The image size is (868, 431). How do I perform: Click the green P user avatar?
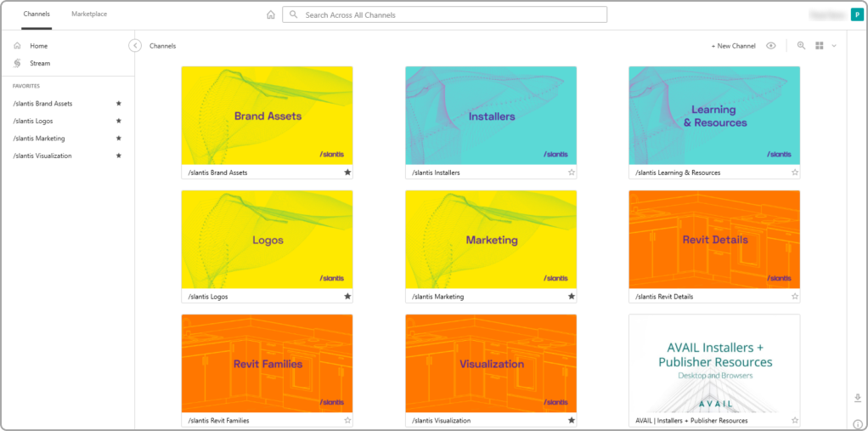(855, 15)
